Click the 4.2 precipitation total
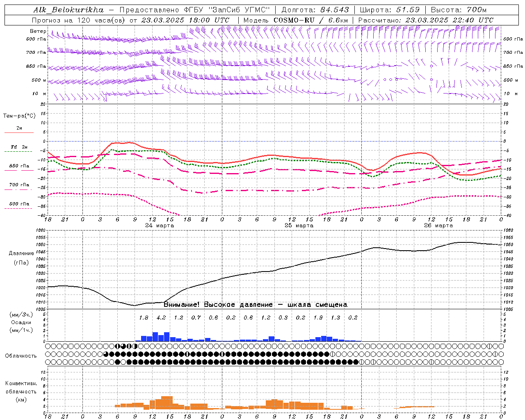Viewport: 525px width, 420px height. point(161,318)
